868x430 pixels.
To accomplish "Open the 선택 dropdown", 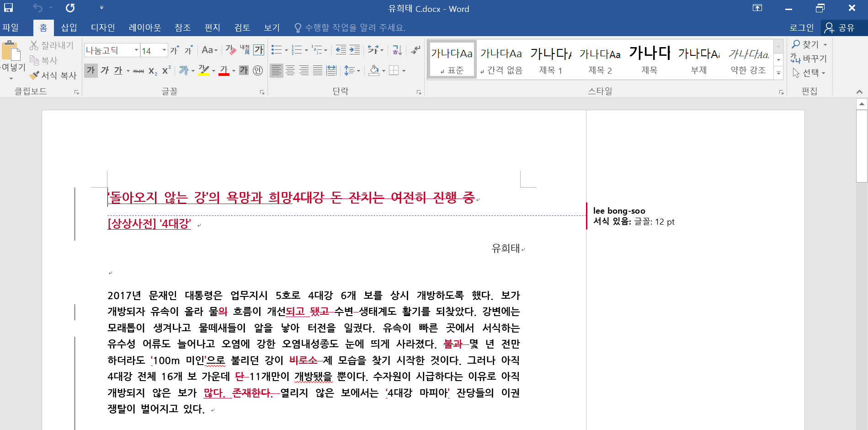I will 809,73.
